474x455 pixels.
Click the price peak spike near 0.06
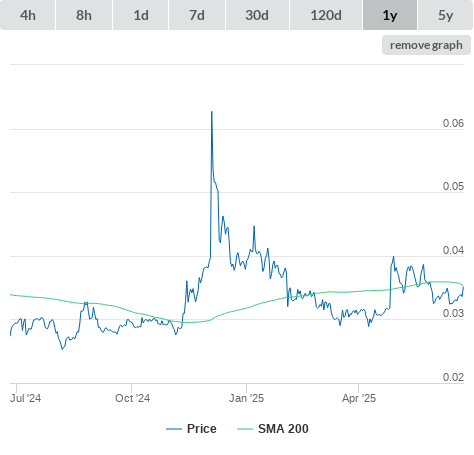pyautogui.click(x=212, y=112)
